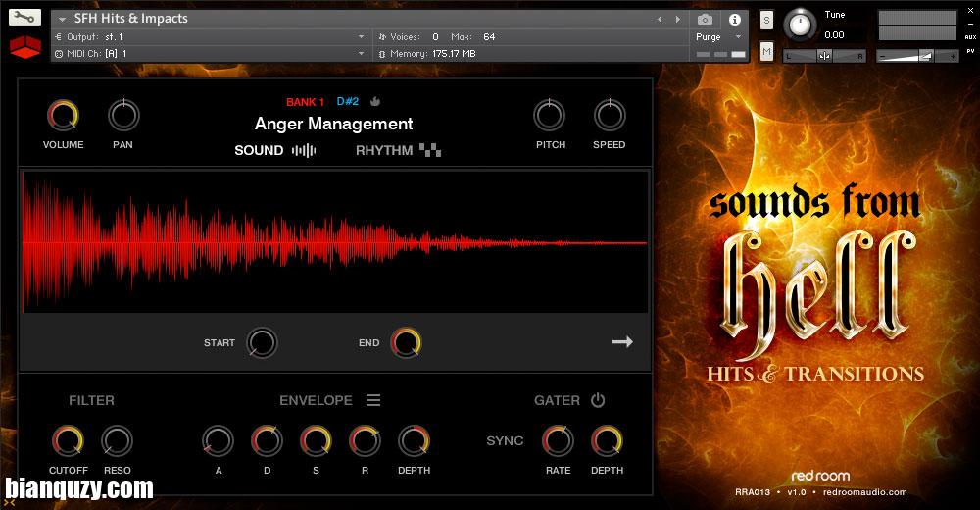Click the volume slider minus button
980x510 pixels.
pyautogui.click(x=882, y=56)
